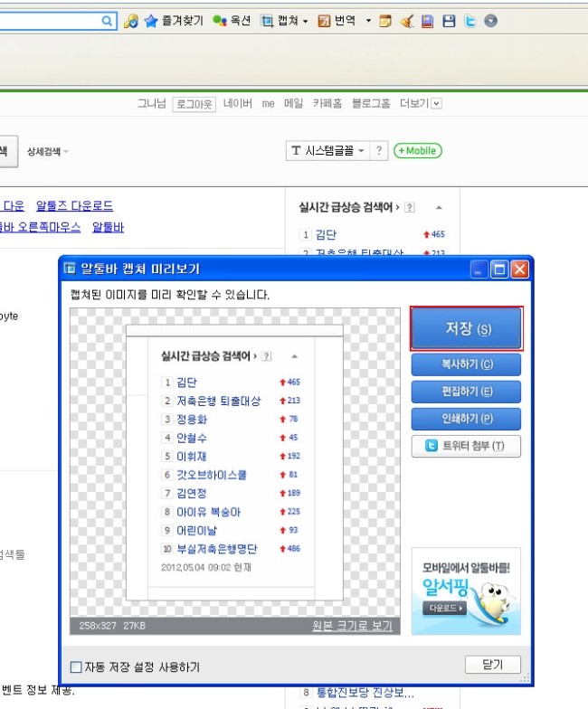Collapse the 실시간 급상승 검색어 panel arrow
Image resolution: width=588 pixels, height=709 pixels.
pos(439,207)
